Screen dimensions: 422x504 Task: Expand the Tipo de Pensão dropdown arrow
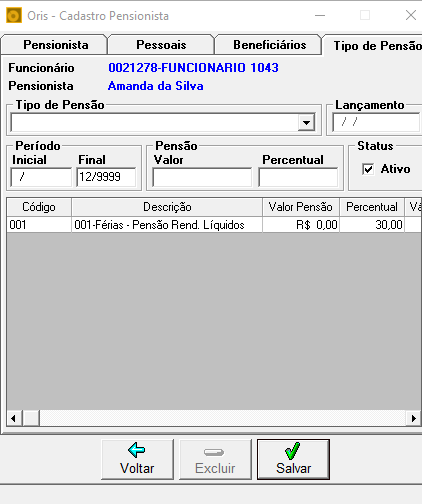click(306, 123)
